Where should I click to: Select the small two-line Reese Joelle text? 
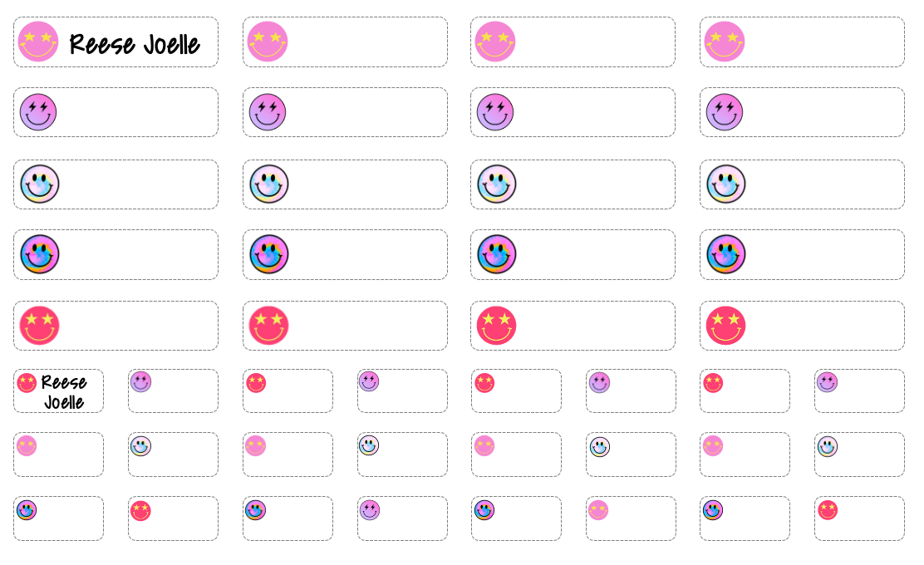(64, 392)
